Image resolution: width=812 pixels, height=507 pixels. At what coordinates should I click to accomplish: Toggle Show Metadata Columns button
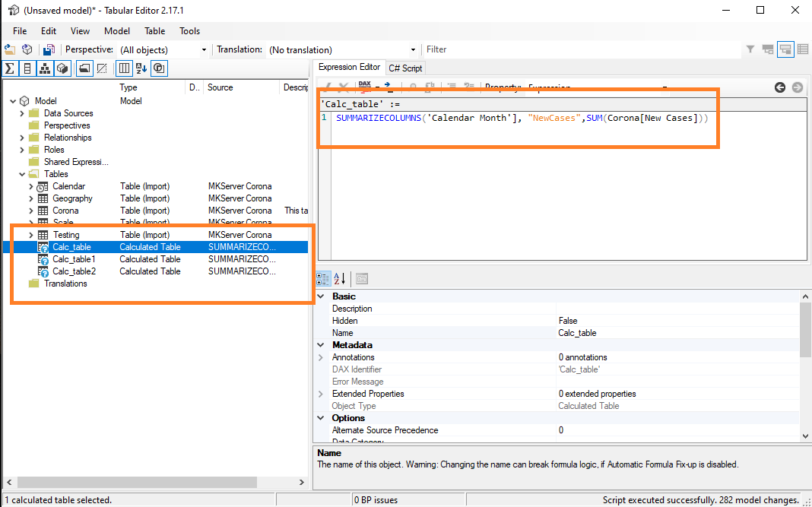[x=124, y=68]
